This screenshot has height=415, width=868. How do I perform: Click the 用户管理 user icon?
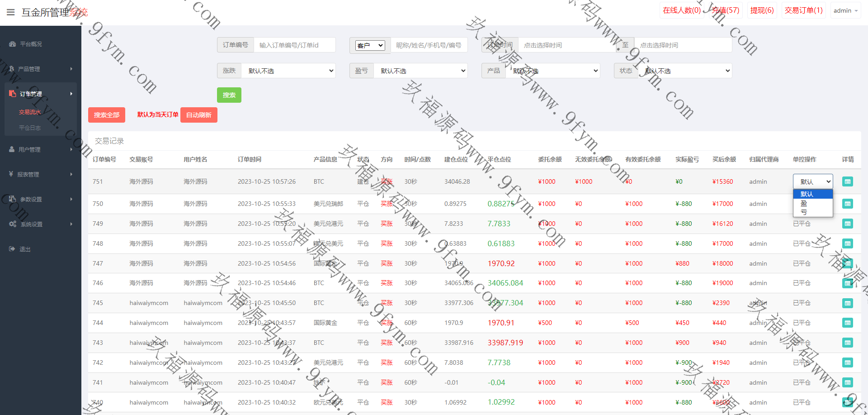pos(12,149)
